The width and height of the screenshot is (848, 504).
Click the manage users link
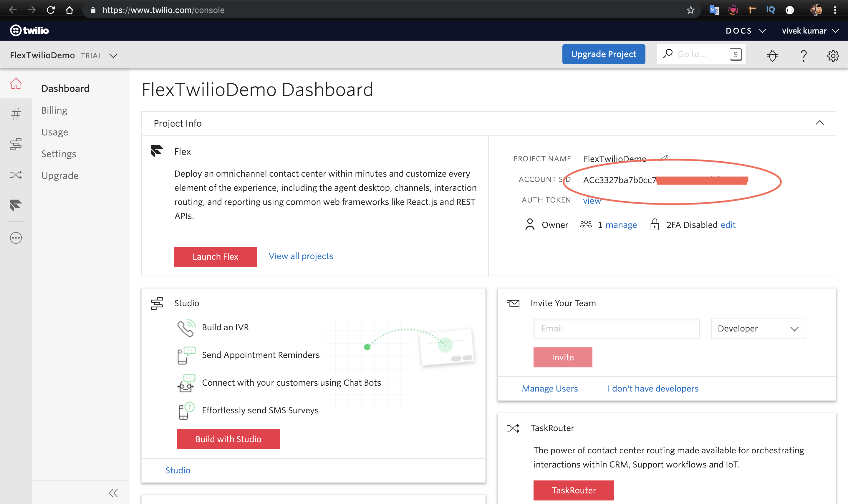pyautogui.click(x=621, y=225)
